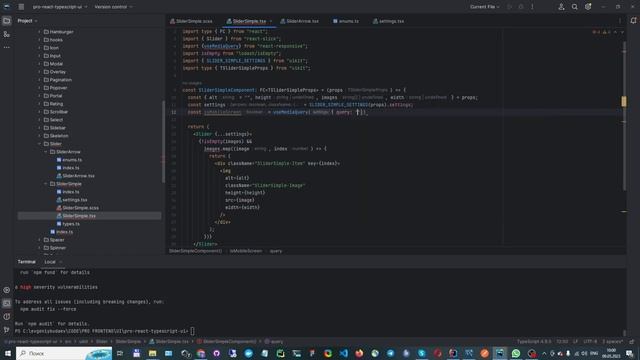Screen dimensions: 640x360
Task: Open editor tabs options kebab menu
Action: 620,21
